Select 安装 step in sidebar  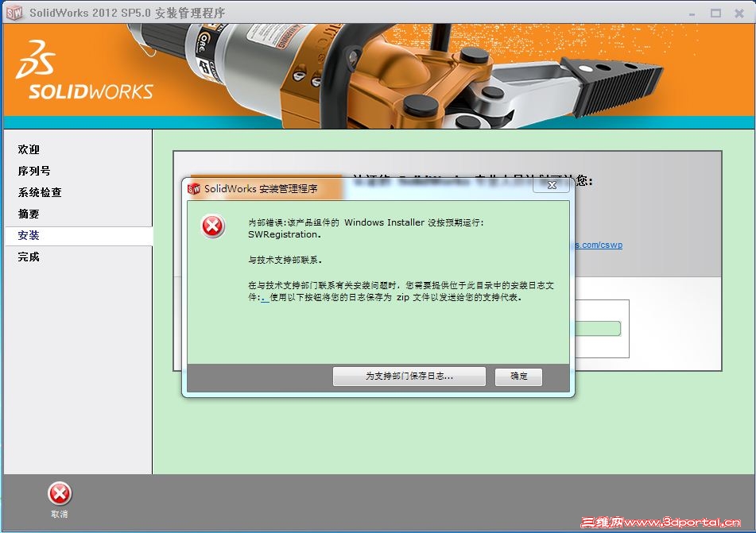click(x=78, y=236)
